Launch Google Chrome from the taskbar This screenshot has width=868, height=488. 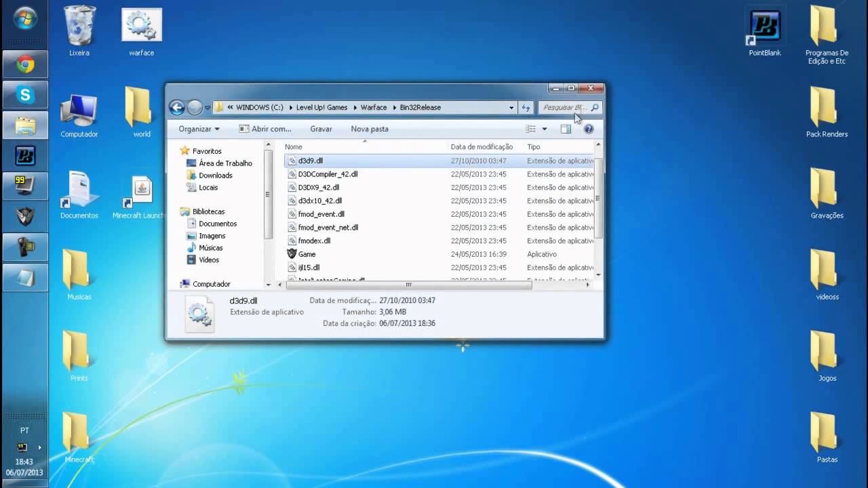25,65
